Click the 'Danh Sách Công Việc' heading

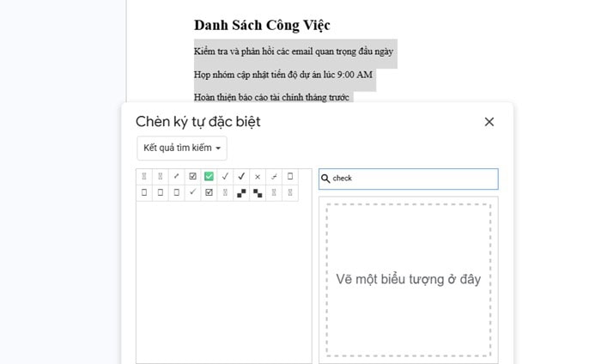(262, 26)
